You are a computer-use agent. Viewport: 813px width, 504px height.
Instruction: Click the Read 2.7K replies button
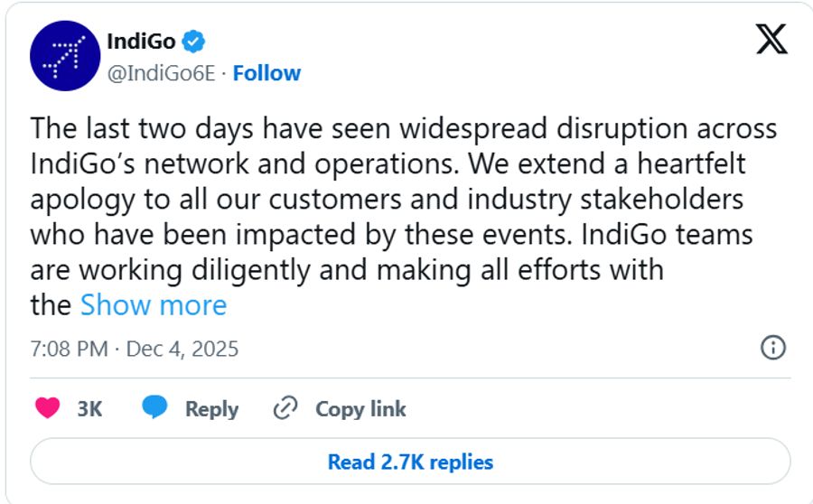click(x=410, y=462)
